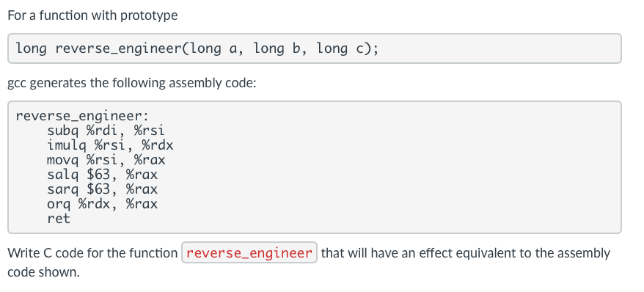The width and height of the screenshot is (644, 292).
Task: Click the 'long b' parameter in prototype
Action: (277, 49)
